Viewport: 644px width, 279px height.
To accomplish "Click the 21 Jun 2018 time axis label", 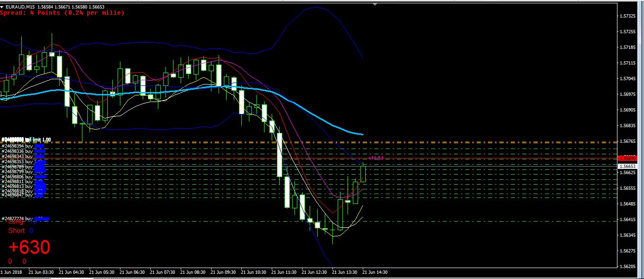I will click(x=10, y=273).
